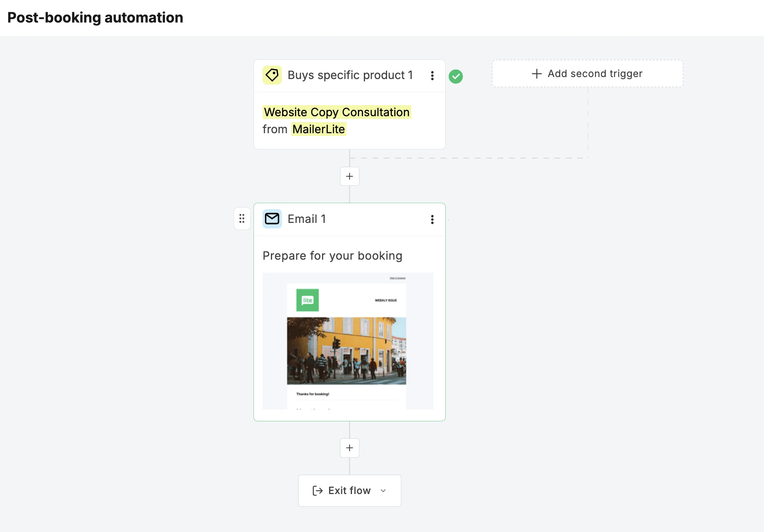Open the email preview thumbnail

(x=348, y=341)
